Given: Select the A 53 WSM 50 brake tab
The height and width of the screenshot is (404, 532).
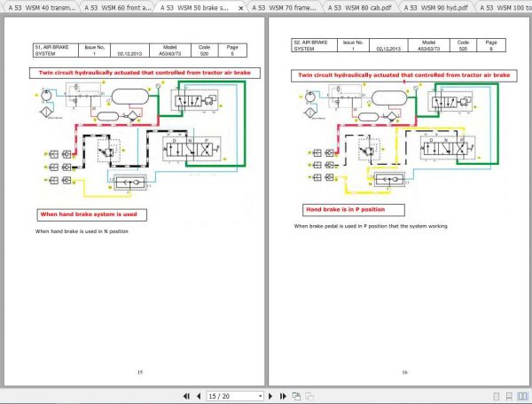Looking at the screenshot, I should (194, 7).
